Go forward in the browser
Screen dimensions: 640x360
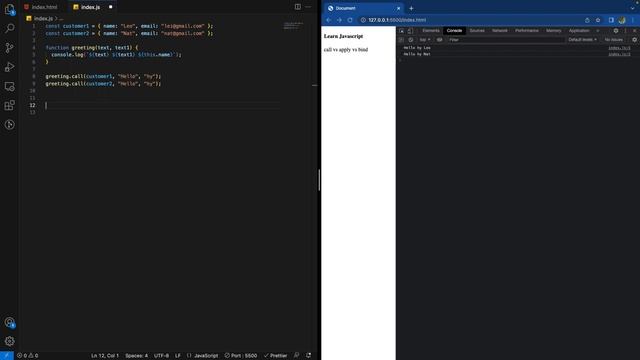pyautogui.click(x=339, y=20)
